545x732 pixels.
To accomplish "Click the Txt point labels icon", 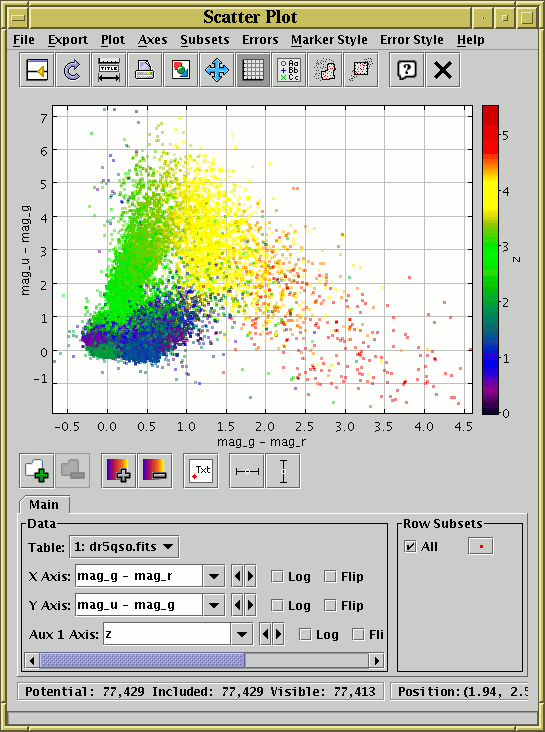I will click(x=201, y=471).
